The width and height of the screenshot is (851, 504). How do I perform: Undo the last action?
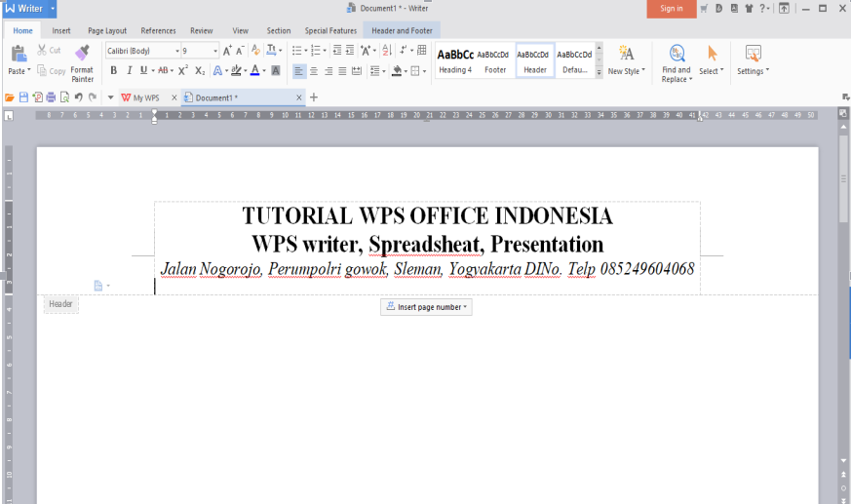[x=79, y=97]
